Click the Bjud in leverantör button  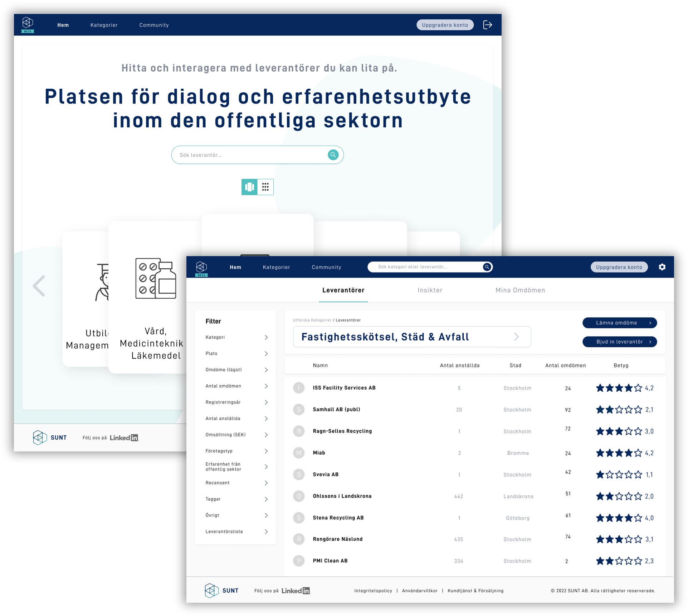tap(619, 342)
